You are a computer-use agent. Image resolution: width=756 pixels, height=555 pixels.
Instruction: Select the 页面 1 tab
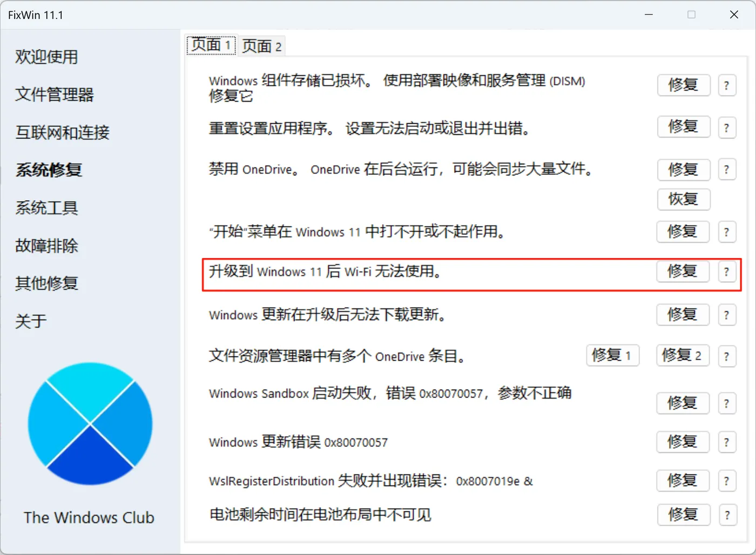coord(211,45)
